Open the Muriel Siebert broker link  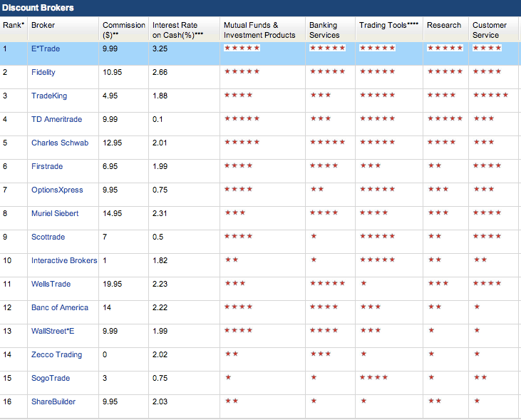(x=55, y=213)
